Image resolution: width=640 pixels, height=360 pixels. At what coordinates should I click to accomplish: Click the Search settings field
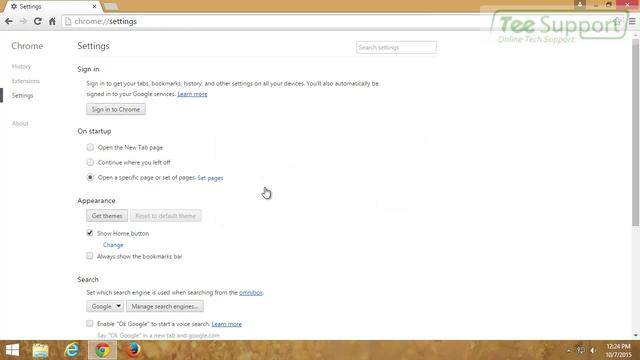click(x=396, y=47)
